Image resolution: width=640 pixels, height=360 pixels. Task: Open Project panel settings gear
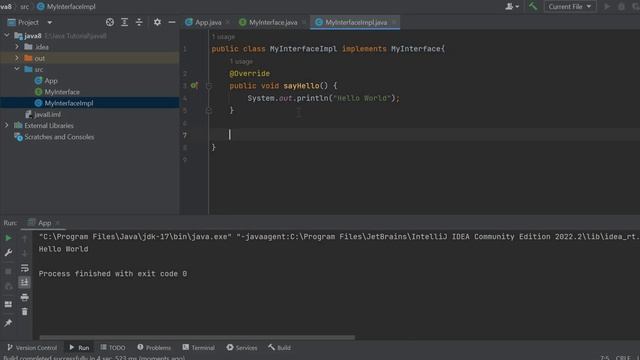click(x=157, y=22)
